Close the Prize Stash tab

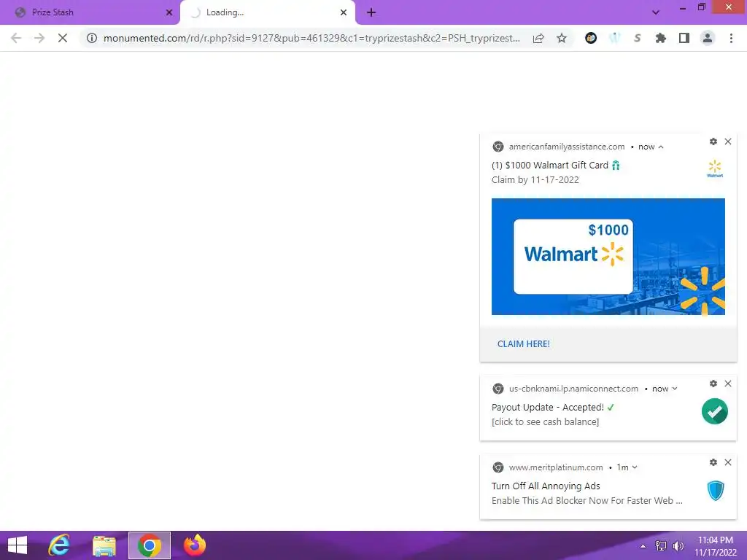click(x=169, y=12)
